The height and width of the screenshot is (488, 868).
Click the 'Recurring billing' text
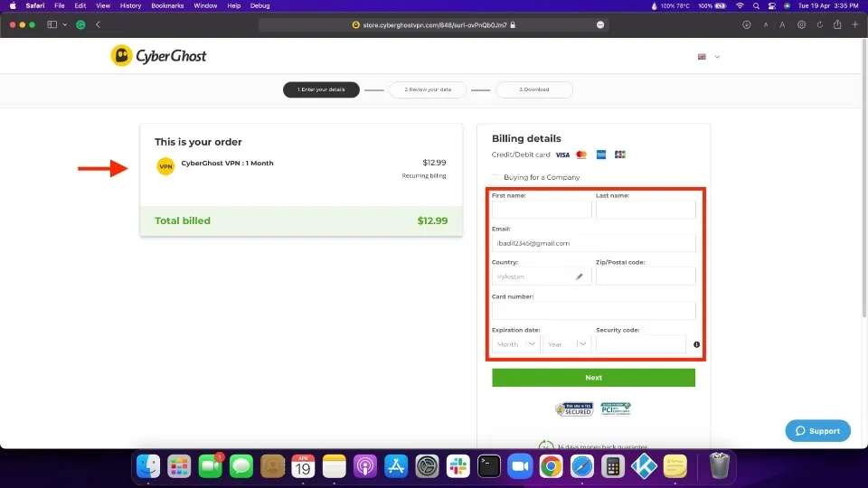point(423,176)
